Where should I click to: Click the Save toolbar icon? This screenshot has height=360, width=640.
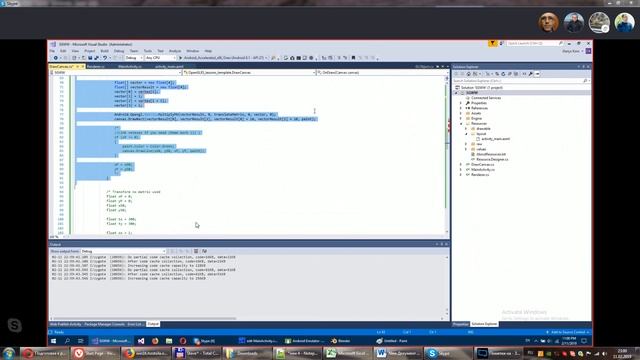(x=90, y=58)
